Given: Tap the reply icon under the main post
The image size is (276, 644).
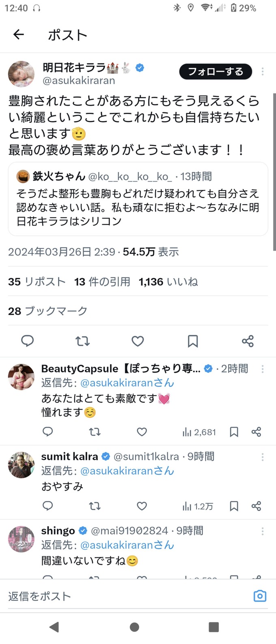Looking at the screenshot, I should [27, 341].
